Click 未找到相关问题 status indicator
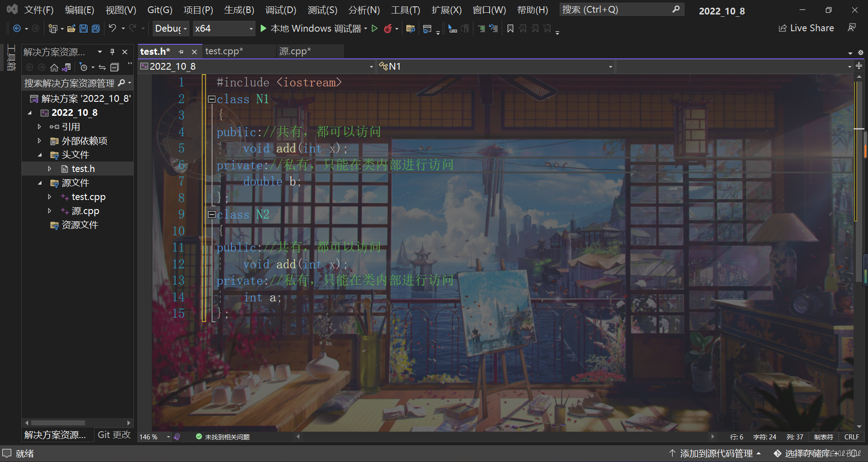Screen dimensions: 868x462 coord(222,437)
